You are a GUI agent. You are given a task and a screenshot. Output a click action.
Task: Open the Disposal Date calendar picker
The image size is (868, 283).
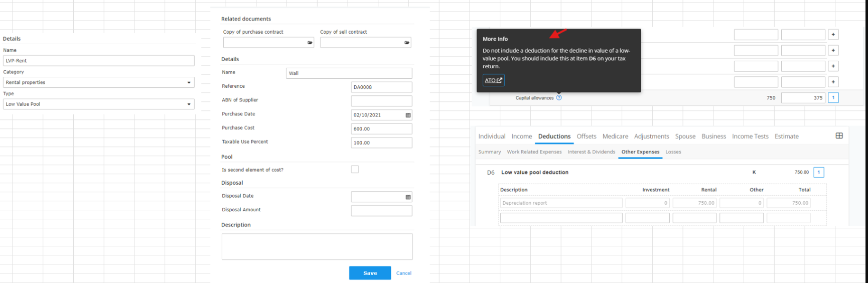point(408,197)
